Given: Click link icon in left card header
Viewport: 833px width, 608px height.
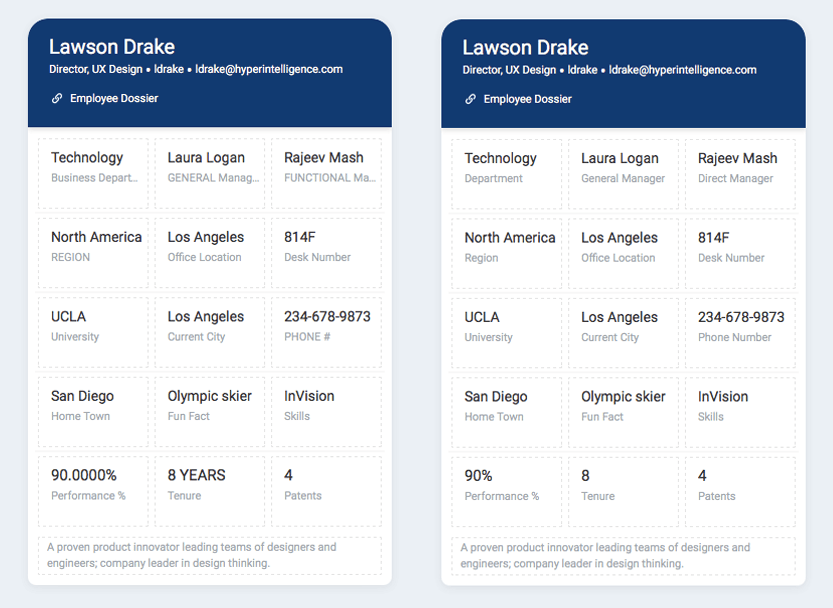Looking at the screenshot, I should pyautogui.click(x=57, y=99).
